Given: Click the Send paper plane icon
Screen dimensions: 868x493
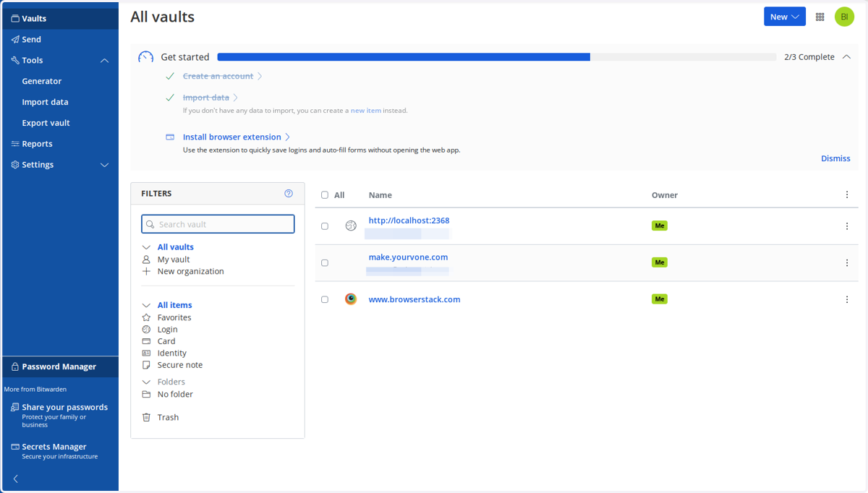Looking at the screenshot, I should pyautogui.click(x=15, y=40).
